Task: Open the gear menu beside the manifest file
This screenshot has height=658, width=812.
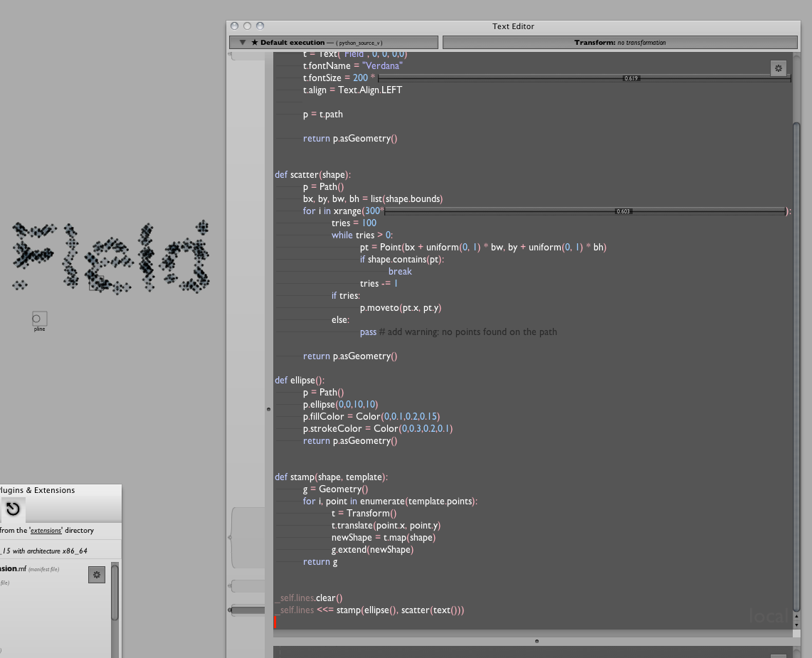Action: [97, 575]
